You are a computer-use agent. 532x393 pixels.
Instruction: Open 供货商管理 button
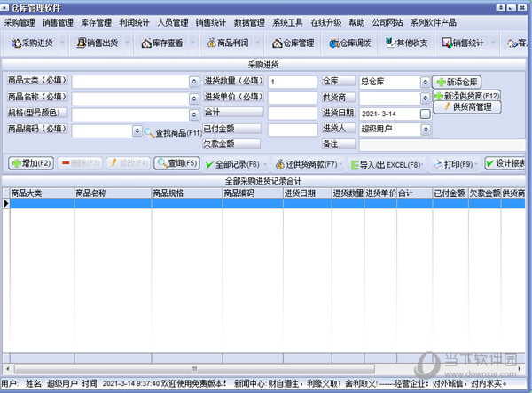pos(467,107)
